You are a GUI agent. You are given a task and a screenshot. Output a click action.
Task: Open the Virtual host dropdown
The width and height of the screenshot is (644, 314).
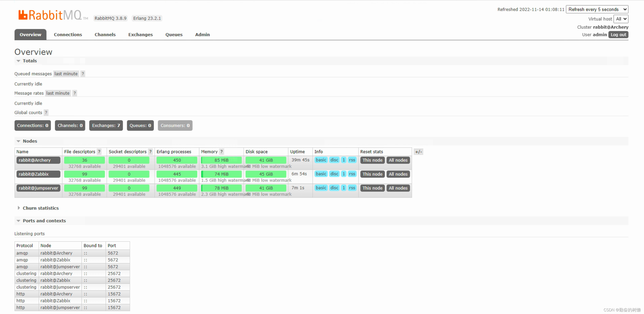pyautogui.click(x=620, y=19)
